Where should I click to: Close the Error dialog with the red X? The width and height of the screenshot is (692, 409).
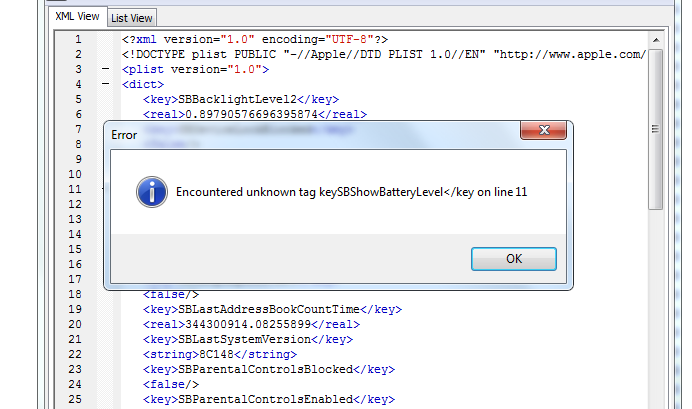[543, 131]
